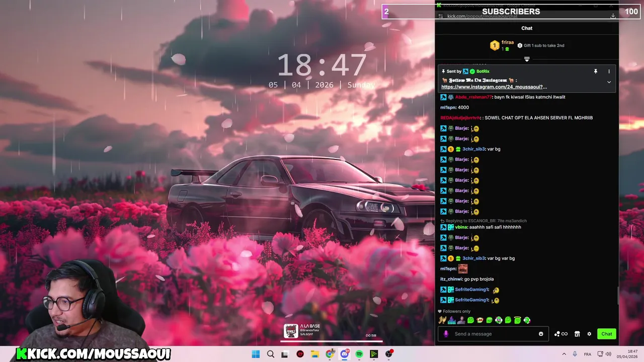Click 'Replying to ESCANOR_BR' reply reference
The image size is (644, 362).
click(x=484, y=221)
